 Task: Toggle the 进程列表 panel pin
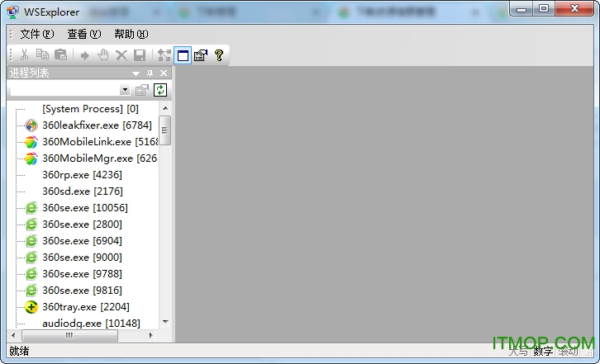(150, 73)
